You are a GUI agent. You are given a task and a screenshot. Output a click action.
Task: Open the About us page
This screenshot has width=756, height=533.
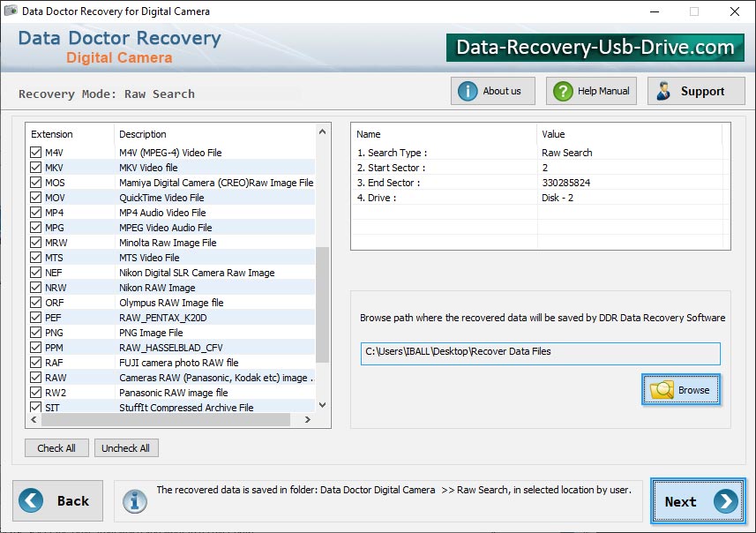coord(493,91)
